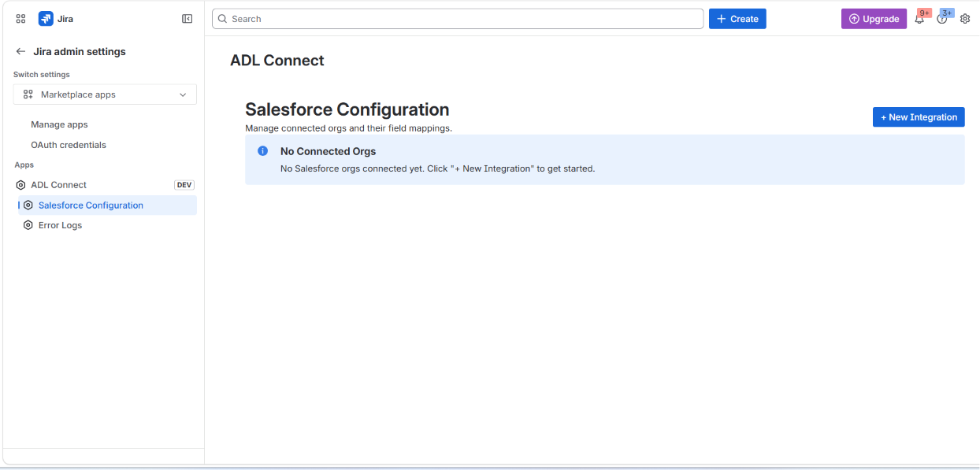The image size is (980, 470).
Task: Select Manage apps in the sidebar
Action: (59, 124)
